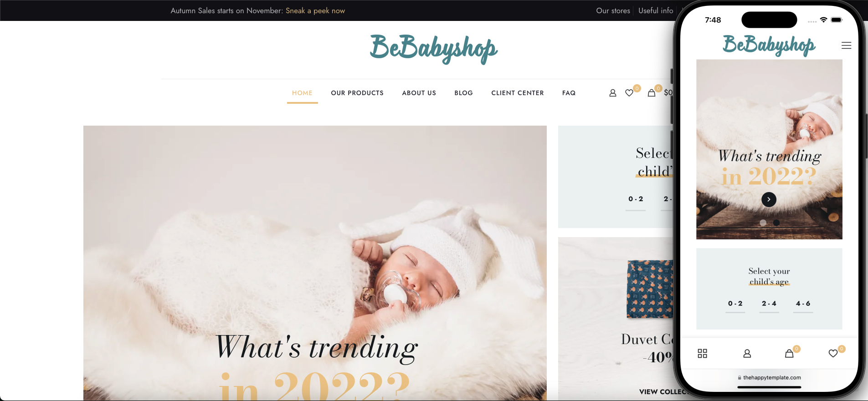Select the desktop 0-2 age option
This screenshot has height=401, width=868.
tap(636, 199)
